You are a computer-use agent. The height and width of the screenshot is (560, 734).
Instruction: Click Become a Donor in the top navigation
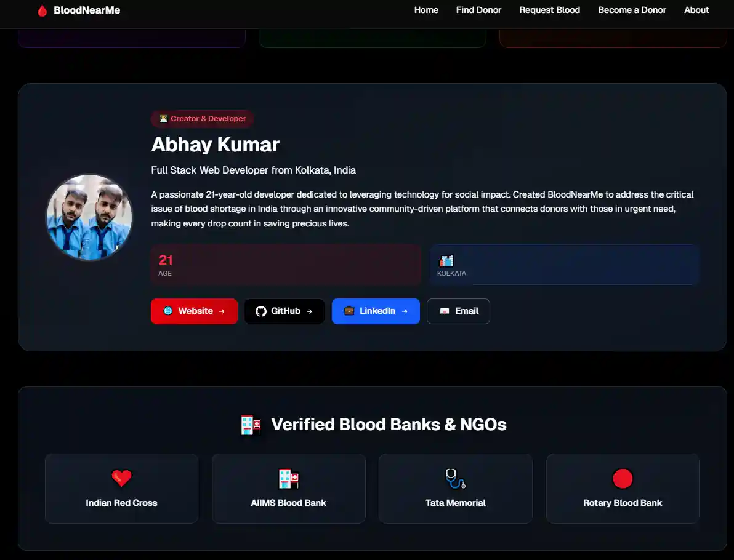tap(632, 10)
